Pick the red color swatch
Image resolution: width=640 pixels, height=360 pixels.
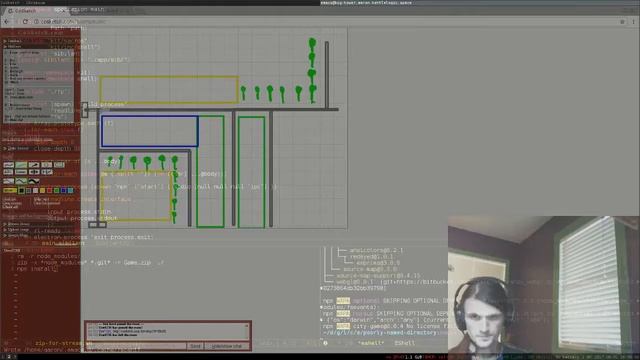pos(49,190)
